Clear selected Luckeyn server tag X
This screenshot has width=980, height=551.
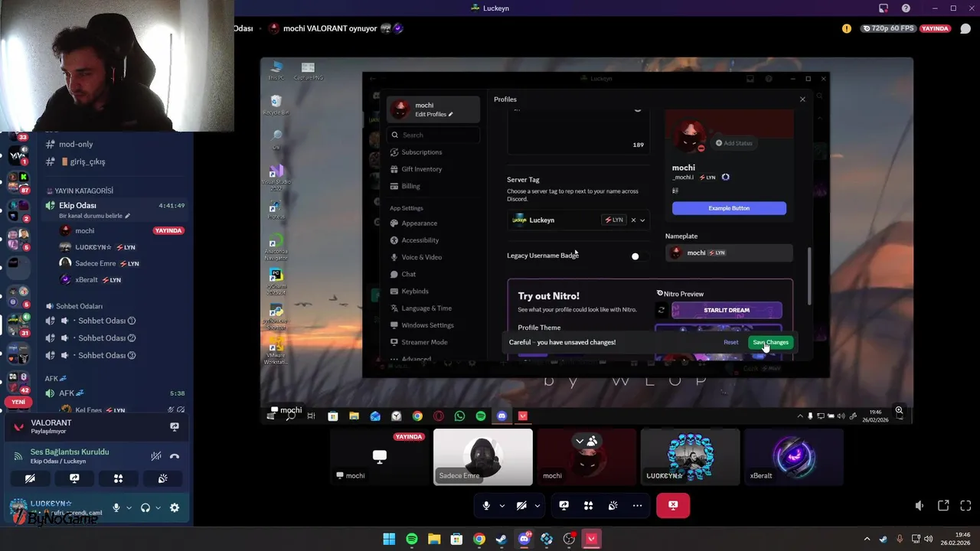(x=633, y=220)
